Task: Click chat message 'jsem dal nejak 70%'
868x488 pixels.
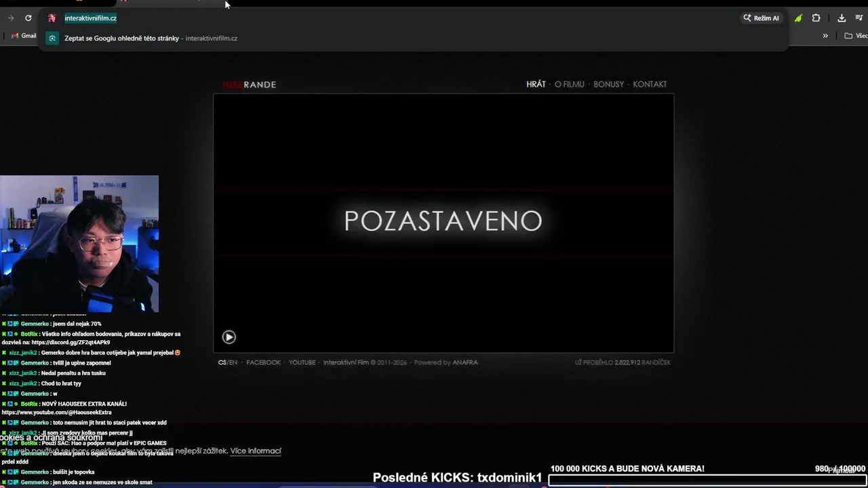Action: click(77, 324)
